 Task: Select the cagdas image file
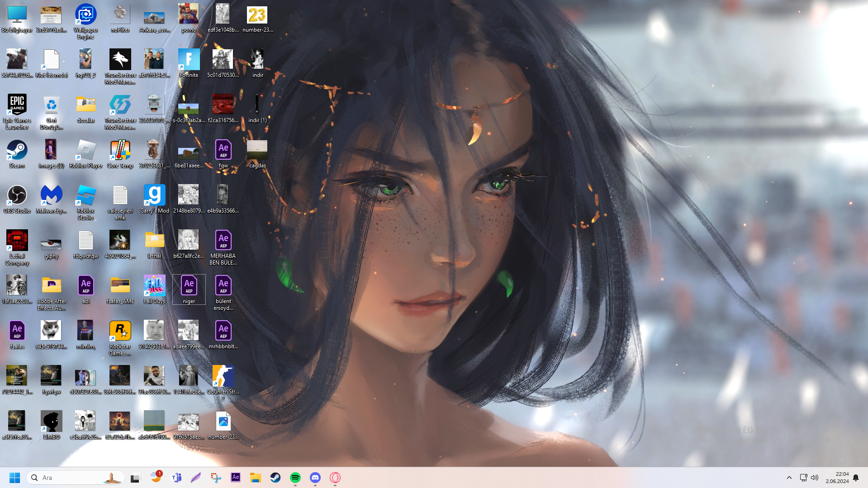pyautogui.click(x=258, y=154)
